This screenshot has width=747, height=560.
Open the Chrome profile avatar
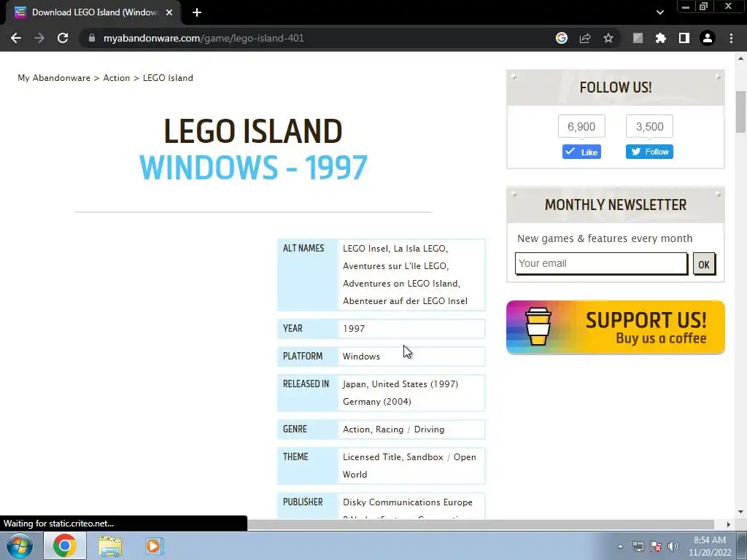[x=708, y=38]
